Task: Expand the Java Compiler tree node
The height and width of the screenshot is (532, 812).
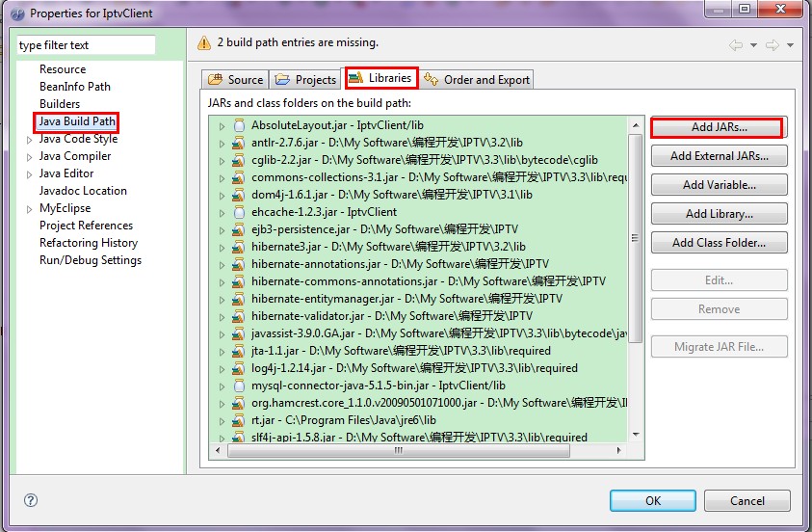Action: (30, 157)
